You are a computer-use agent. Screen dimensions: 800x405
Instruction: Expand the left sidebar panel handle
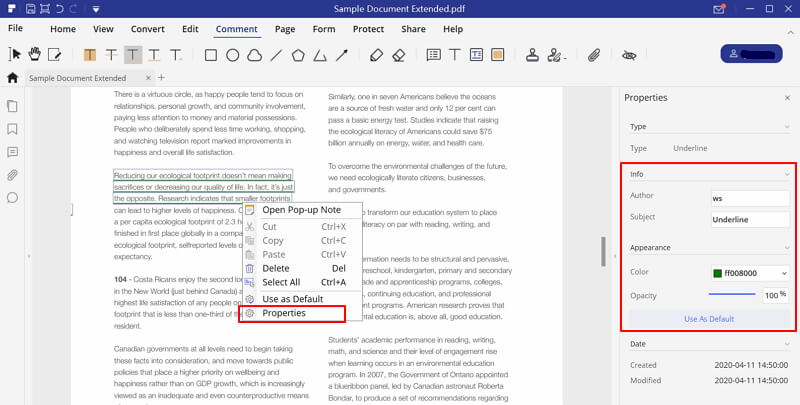tap(29, 256)
